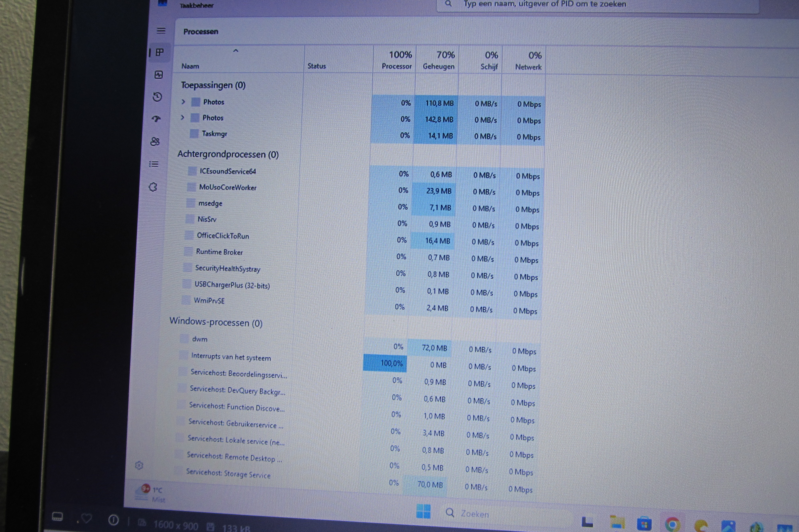
Task: Open the Startup apps sidebar icon
Action: point(156,119)
